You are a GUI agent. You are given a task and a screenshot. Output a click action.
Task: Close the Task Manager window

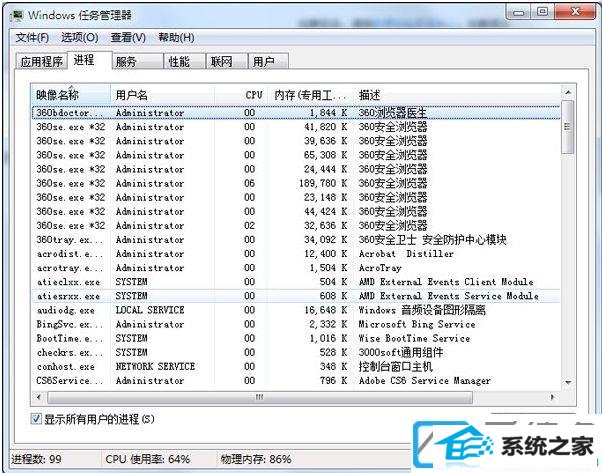coord(575,12)
